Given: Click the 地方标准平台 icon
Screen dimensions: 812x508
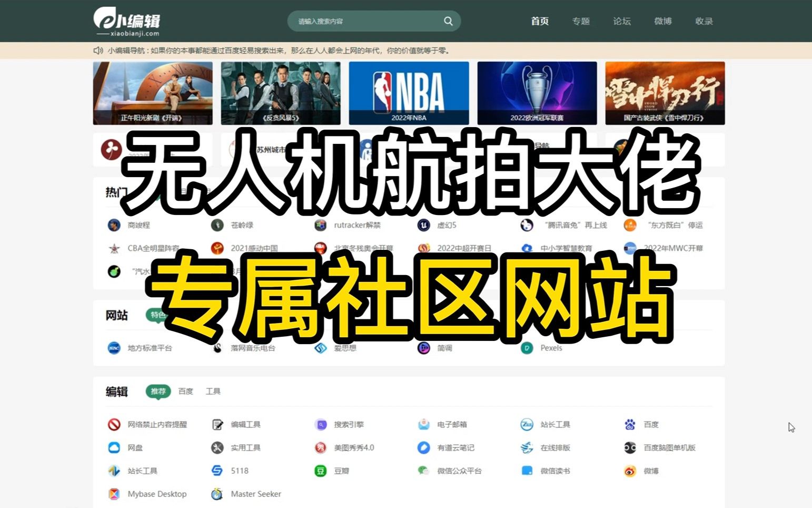Looking at the screenshot, I should pos(114,348).
